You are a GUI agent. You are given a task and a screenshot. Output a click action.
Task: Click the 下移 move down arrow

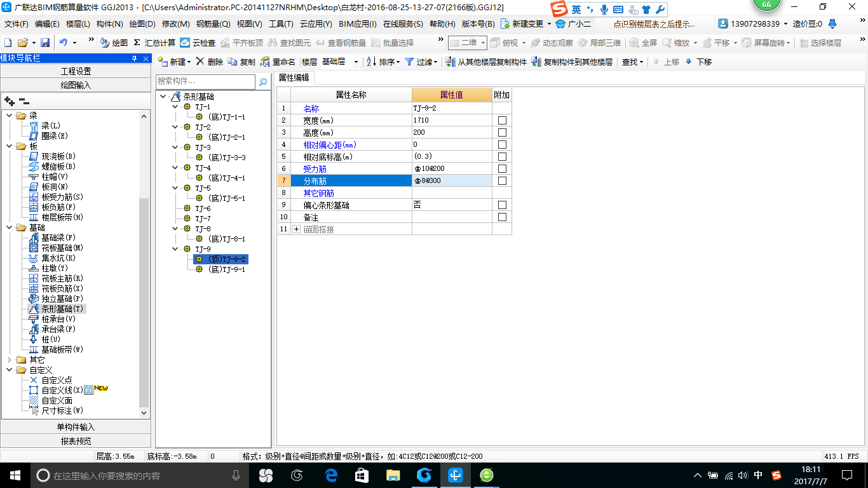point(698,62)
